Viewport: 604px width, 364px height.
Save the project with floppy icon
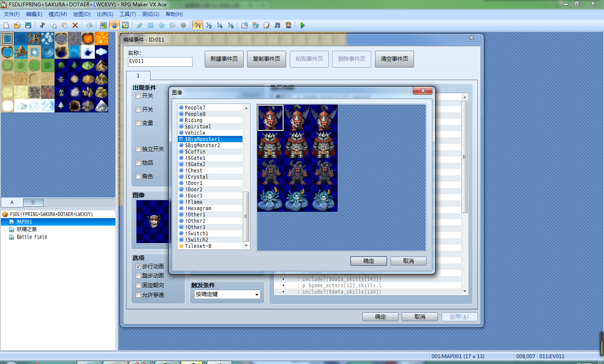coord(28,25)
